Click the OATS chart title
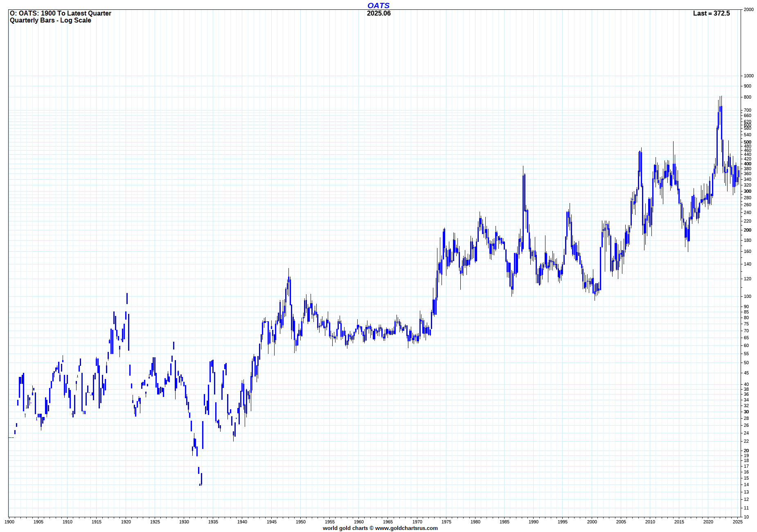Image resolution: width=757 pixels, height=532 pixels. [x=378, y=5]
